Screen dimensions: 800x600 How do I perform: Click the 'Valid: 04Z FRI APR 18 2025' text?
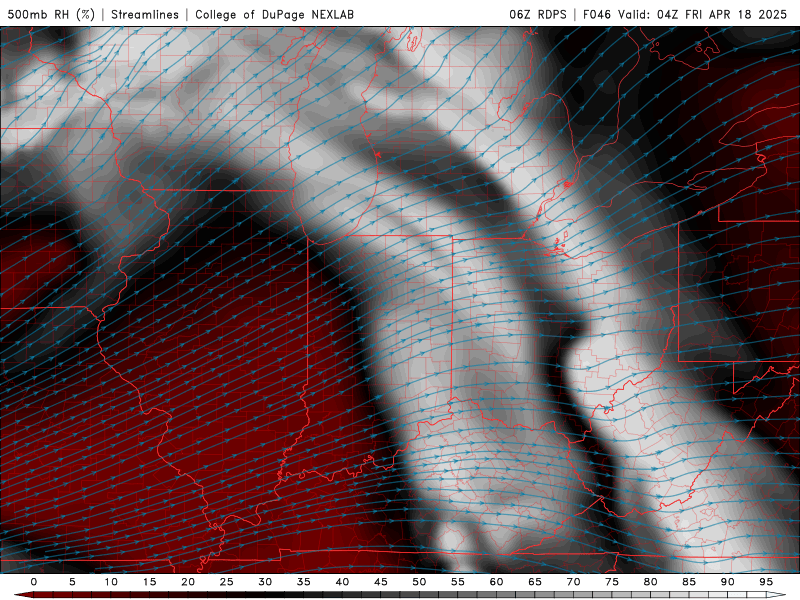(703, 14)
